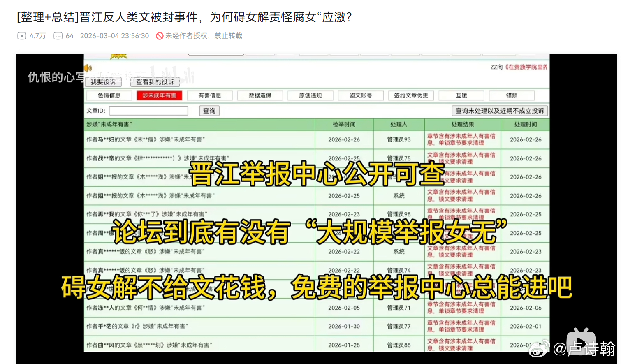Click report date 2026-02-05
621x364 pixels.
(x=344, y=308)
